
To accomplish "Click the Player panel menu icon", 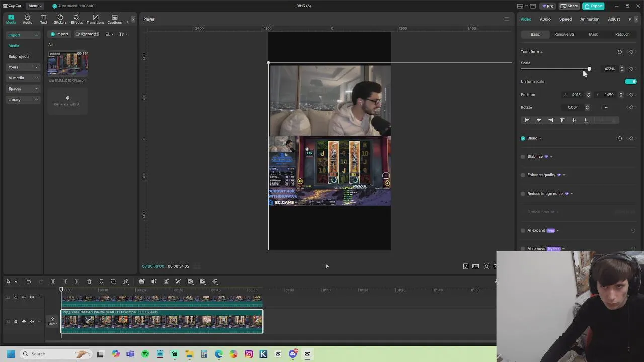I will tap(507, 19).
